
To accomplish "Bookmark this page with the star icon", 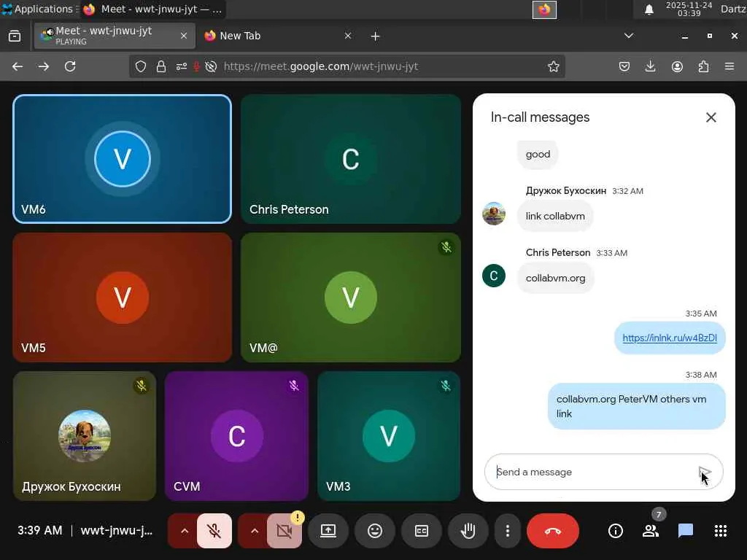I will (x=553, y=66).
